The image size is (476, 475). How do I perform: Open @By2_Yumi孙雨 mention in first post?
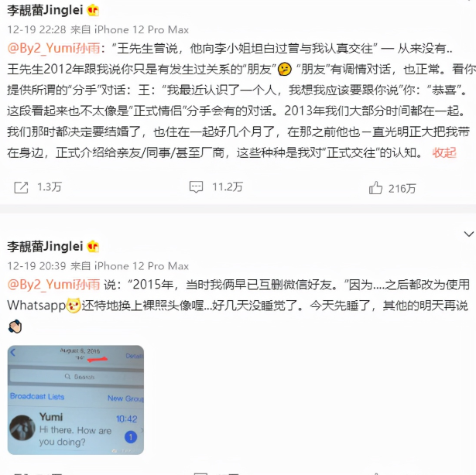point(53,48)
